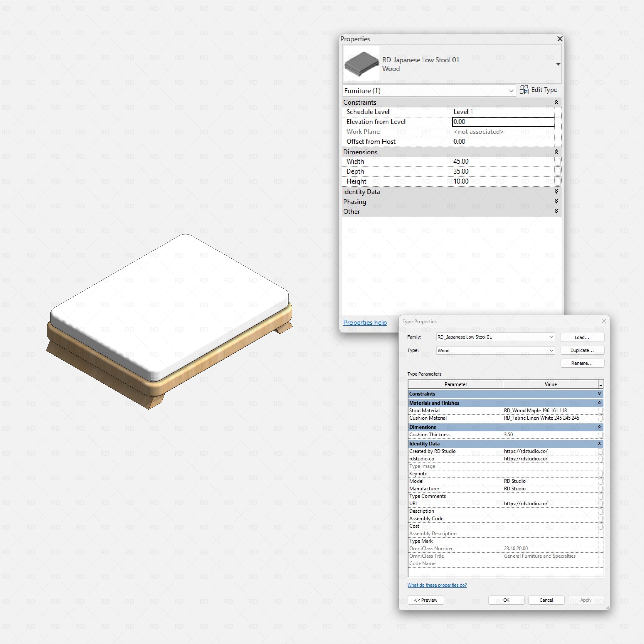Click the OK button
The image size is (644, 644).
[x=506, y=600]
